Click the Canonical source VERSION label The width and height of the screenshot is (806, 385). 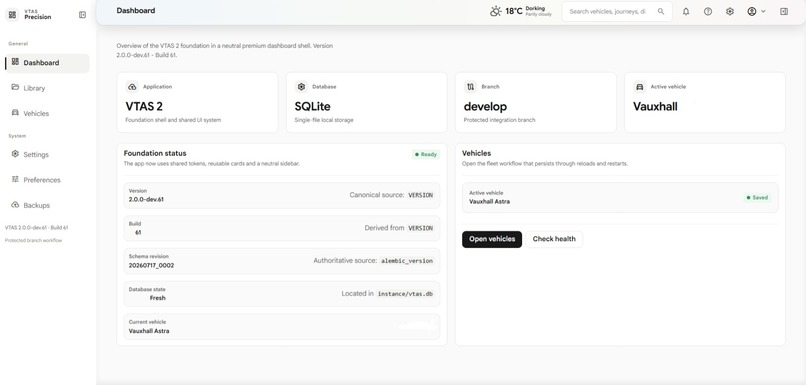click(392, 195)
